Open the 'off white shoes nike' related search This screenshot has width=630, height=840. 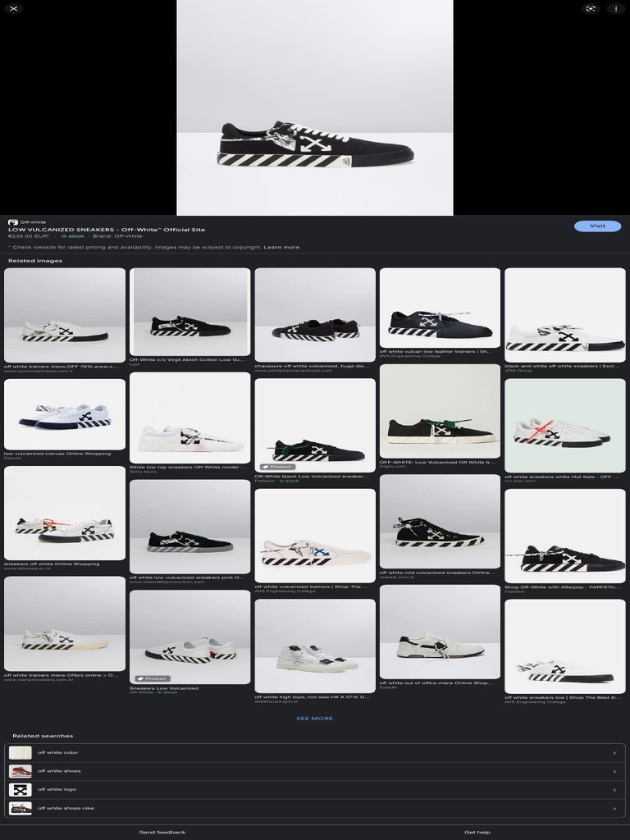click(315, 808)
